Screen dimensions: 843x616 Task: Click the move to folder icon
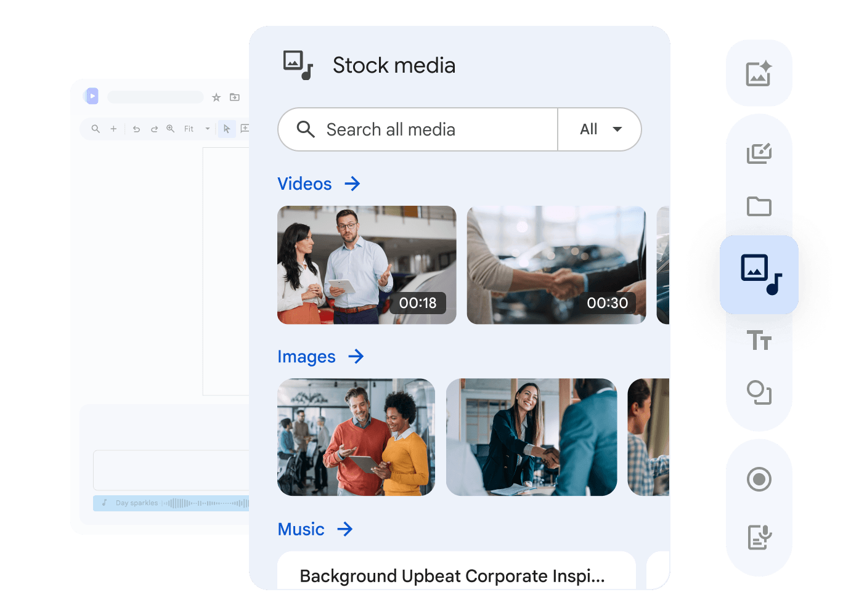[x=235, y=97]
